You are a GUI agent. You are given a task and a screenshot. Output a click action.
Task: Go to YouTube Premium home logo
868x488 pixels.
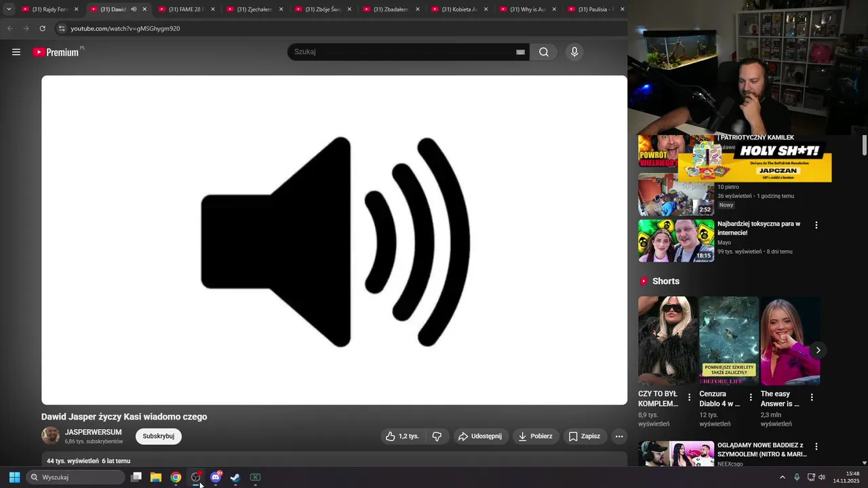(57, 52)
